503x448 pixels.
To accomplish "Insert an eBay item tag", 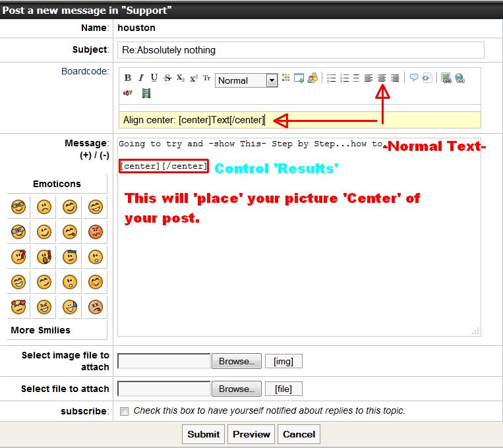I will pos(129,93).
